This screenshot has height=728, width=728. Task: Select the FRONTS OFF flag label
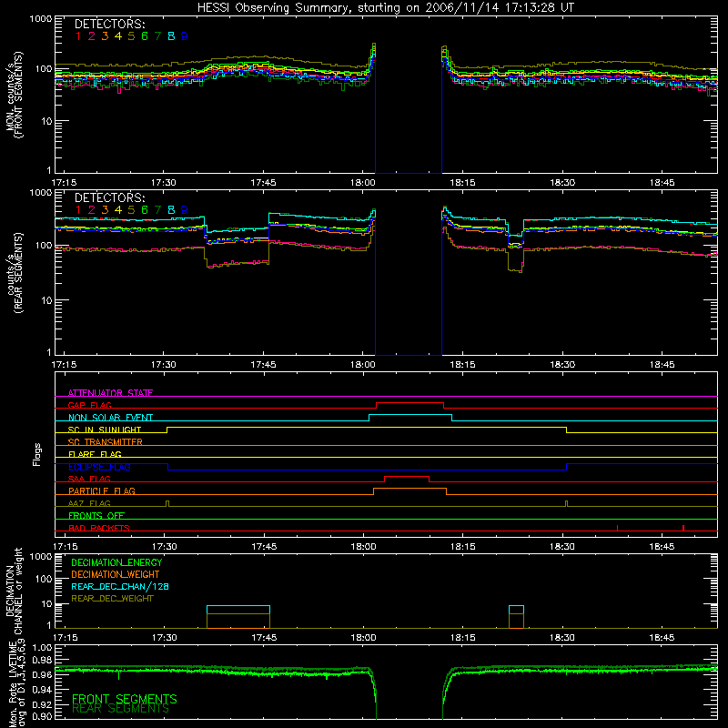tap(96, 516)
